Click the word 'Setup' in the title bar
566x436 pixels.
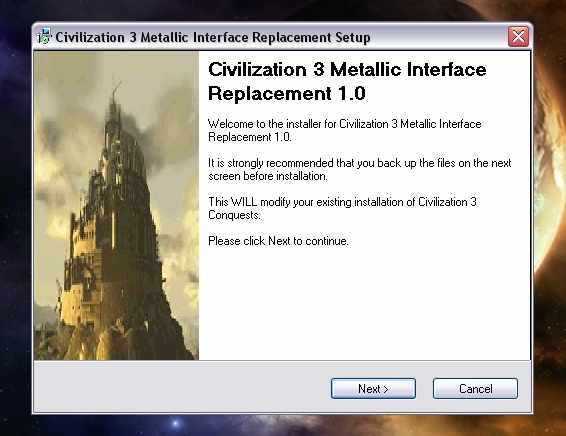tap(353, 38)
